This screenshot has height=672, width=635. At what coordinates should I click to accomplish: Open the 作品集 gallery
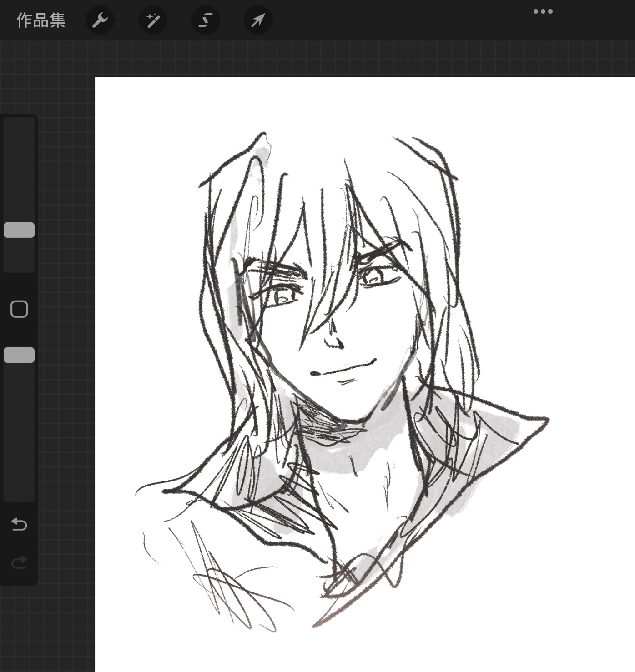[x=41, y=20]
